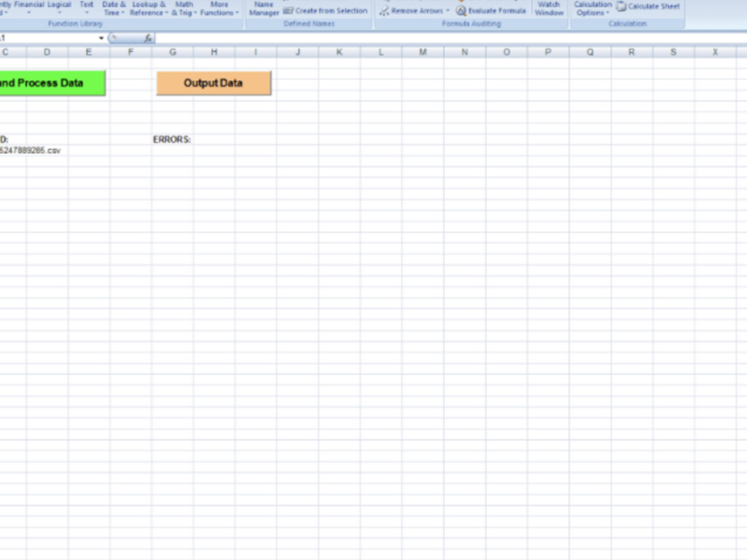This screenshot has height=560, width=747.
Task: Expand the Lookup & Reference function list
Action: coord(148,8)
